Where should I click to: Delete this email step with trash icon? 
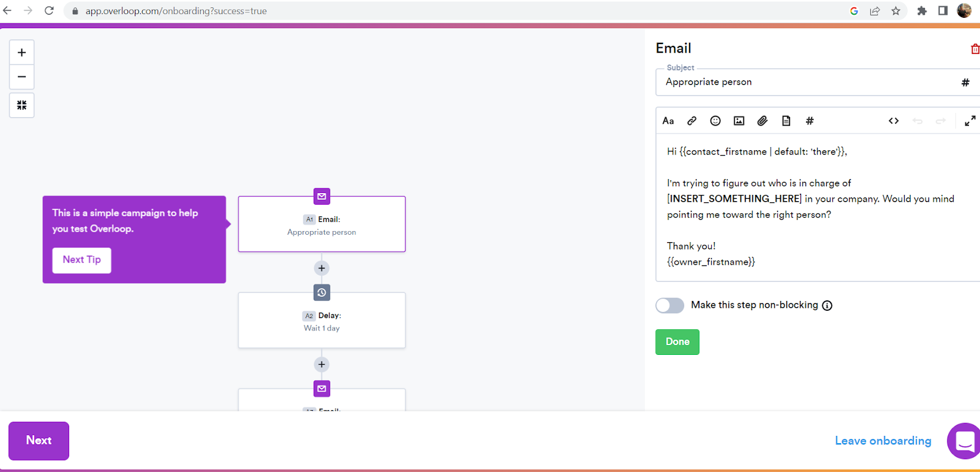tap(974, 49)
